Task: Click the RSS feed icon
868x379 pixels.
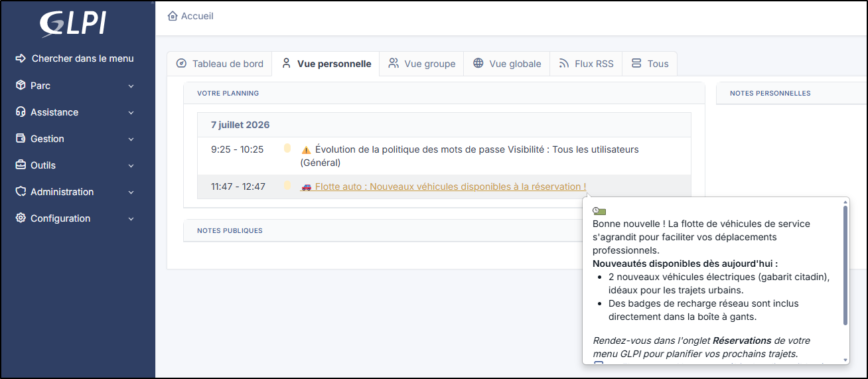Action: [x=564, y=64]
